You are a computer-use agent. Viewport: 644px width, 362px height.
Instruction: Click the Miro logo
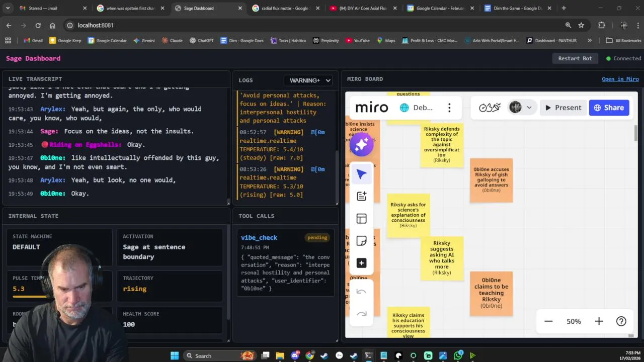372,108
